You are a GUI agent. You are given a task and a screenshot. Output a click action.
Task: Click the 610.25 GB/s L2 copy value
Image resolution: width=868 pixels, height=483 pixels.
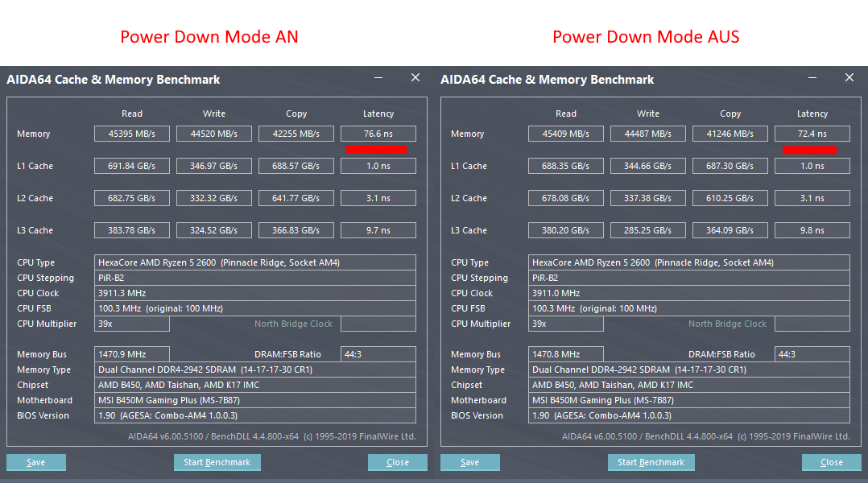730,198
